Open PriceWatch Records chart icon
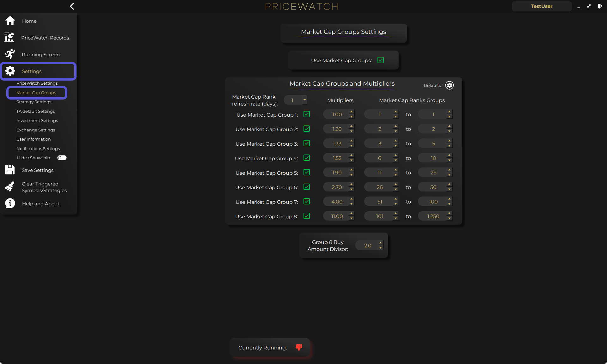Image resolution: width=607 pixels, height=364 pixels. (9, 38)
